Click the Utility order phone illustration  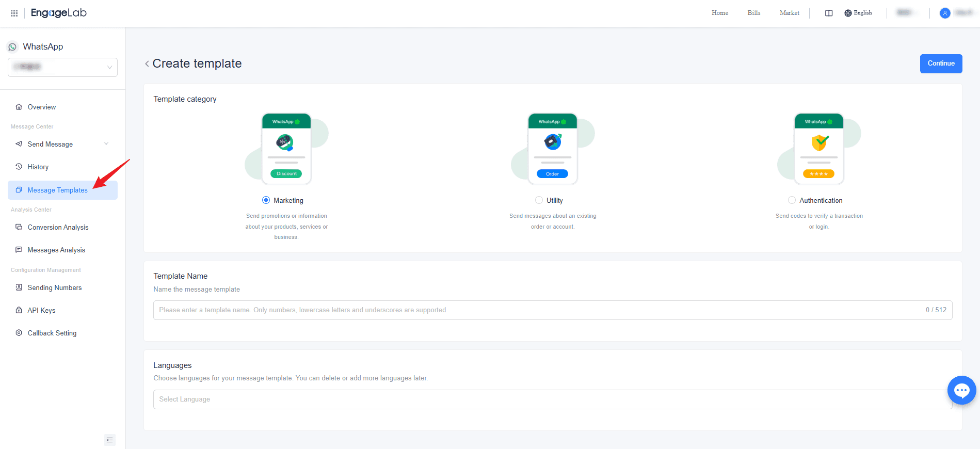(x=553, y=149)
